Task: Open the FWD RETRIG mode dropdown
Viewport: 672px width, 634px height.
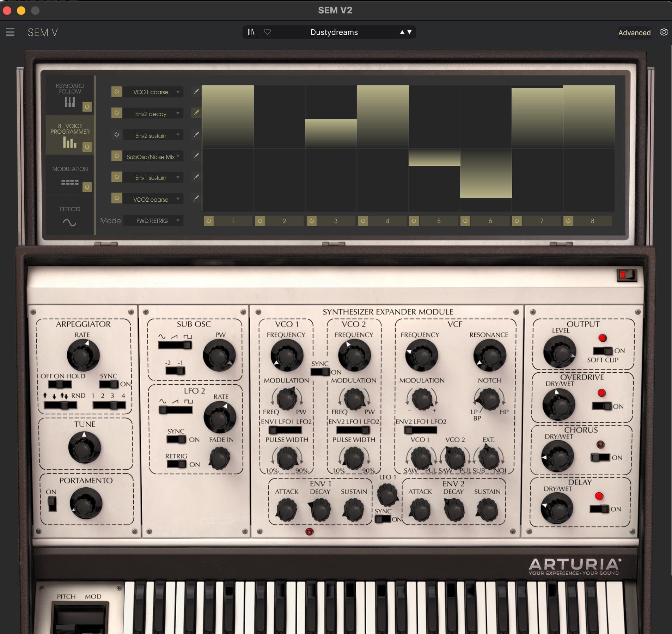Action: click(153, 221)
